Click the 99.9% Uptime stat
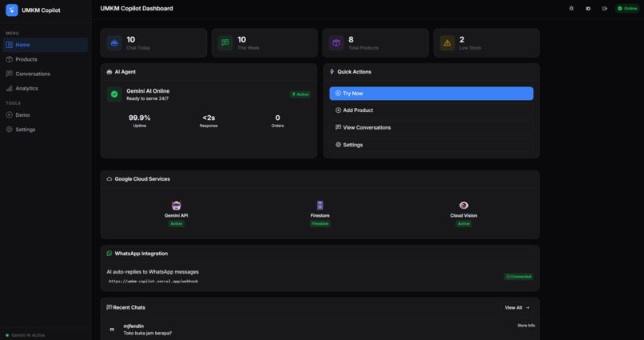Viewport: 644px width, 340px height. tap(140, 121)
